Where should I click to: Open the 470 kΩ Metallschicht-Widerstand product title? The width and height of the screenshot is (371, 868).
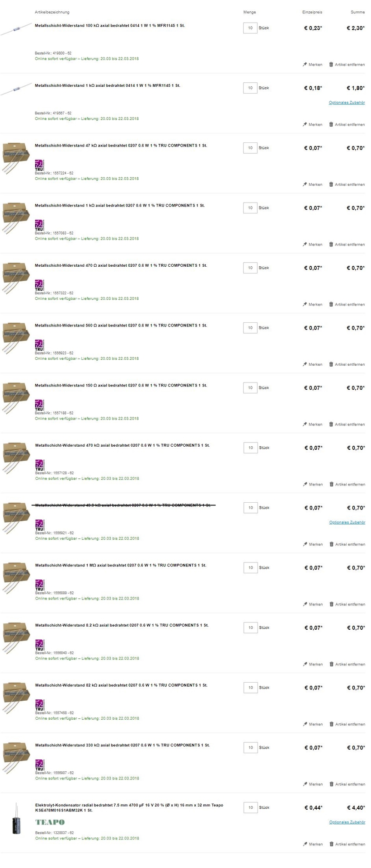coord(122,445)
